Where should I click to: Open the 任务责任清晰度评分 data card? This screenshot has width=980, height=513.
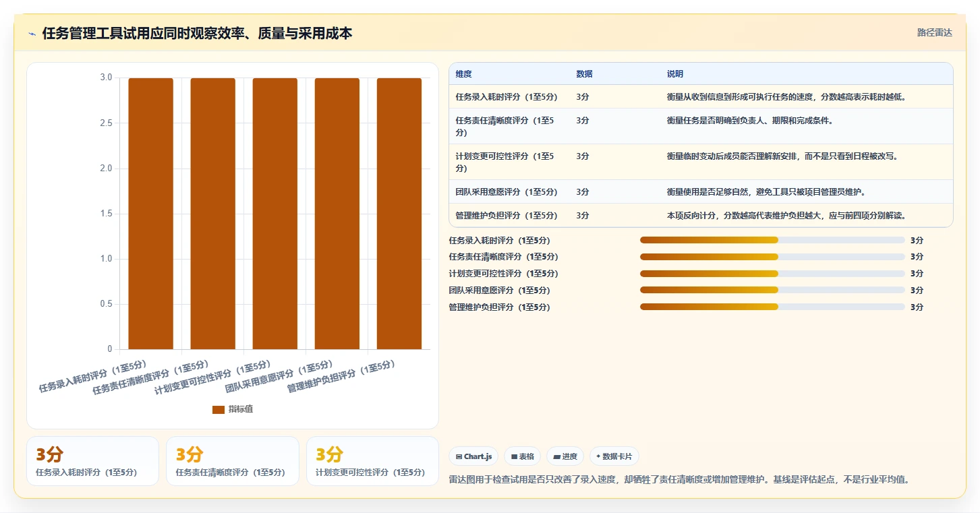232,461
